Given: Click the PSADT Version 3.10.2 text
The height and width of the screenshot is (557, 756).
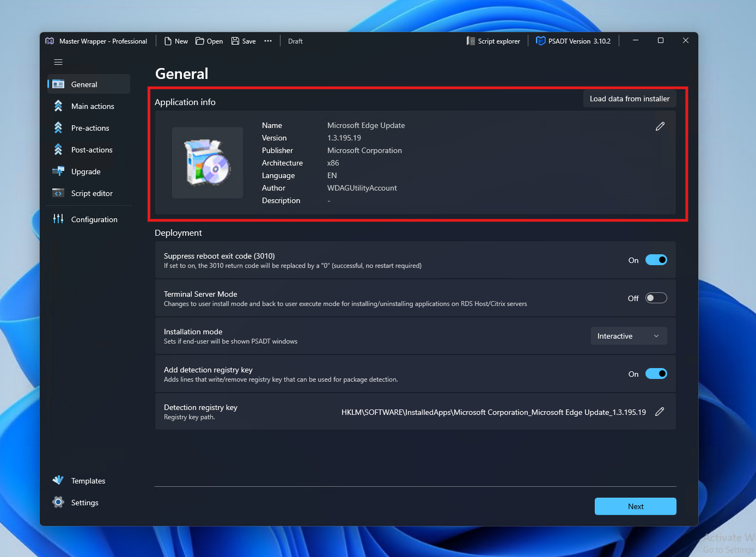Looking at the screenshot, I should pos(580,41).
